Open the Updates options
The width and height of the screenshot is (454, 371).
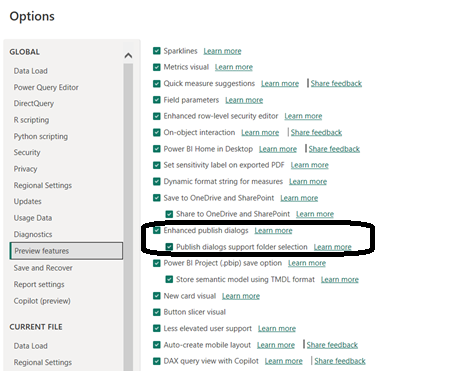28,202
